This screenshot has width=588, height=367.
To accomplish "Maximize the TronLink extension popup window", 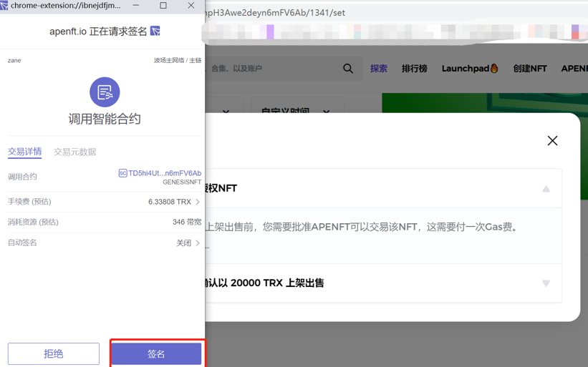I will click(163, 5).
